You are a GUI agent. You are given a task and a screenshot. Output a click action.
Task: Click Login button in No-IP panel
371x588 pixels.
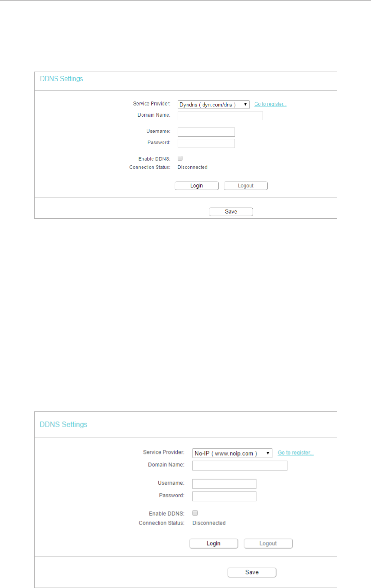tap(214, 543)
